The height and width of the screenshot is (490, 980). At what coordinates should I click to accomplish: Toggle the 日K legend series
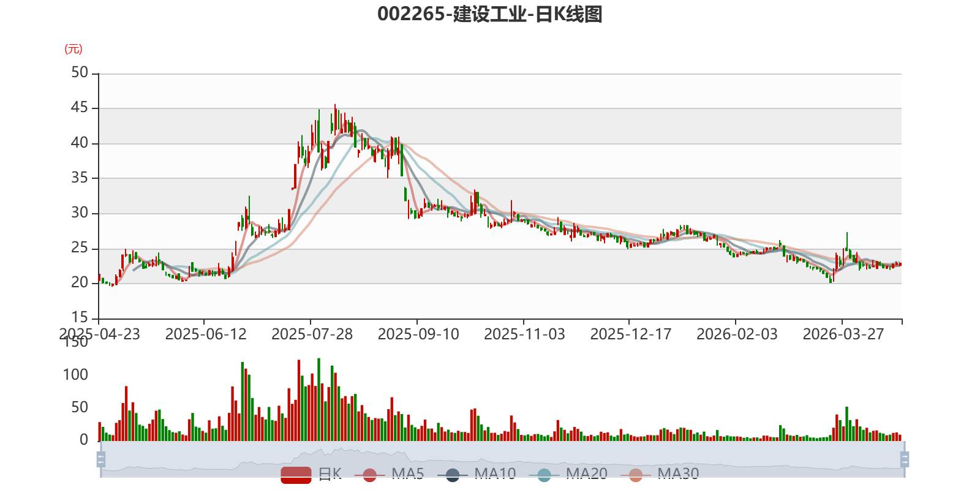[311, 474]
